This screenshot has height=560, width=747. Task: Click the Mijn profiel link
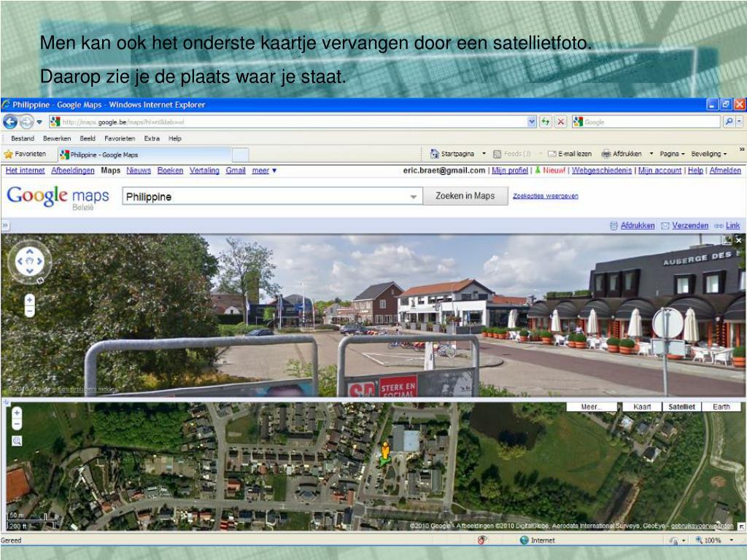tap(510, 171)
